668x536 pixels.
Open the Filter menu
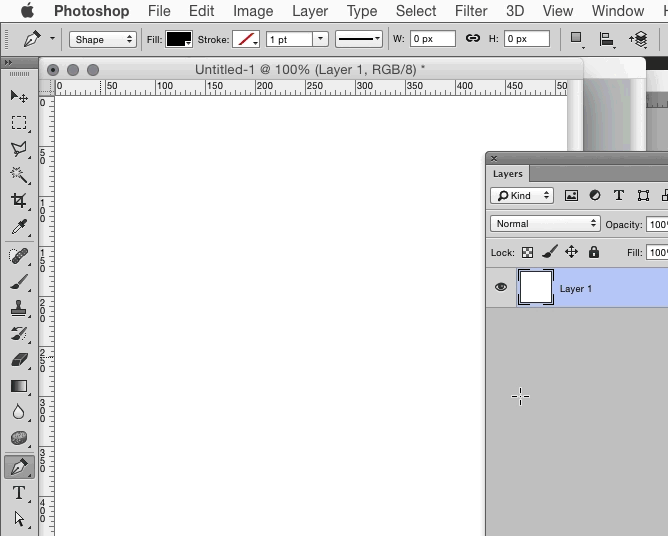(x=471, y=11)
